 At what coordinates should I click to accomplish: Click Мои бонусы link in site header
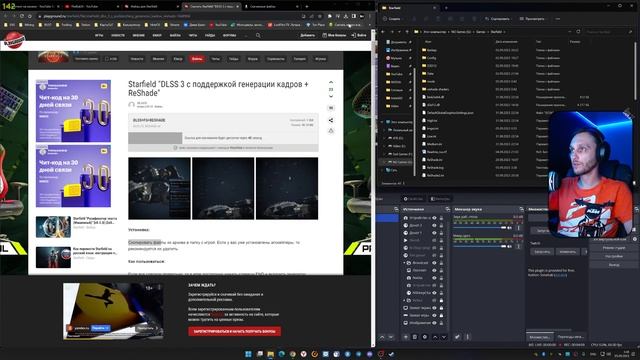334,36
